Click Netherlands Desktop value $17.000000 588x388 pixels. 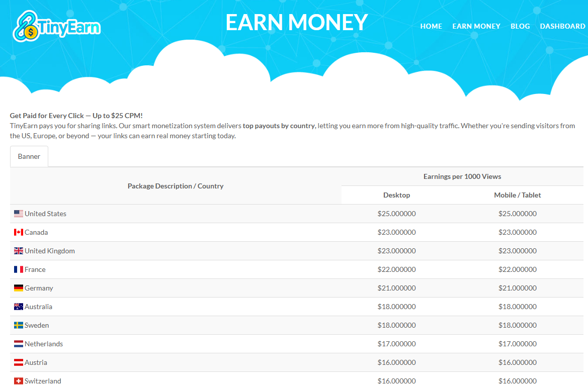(397, 344)
